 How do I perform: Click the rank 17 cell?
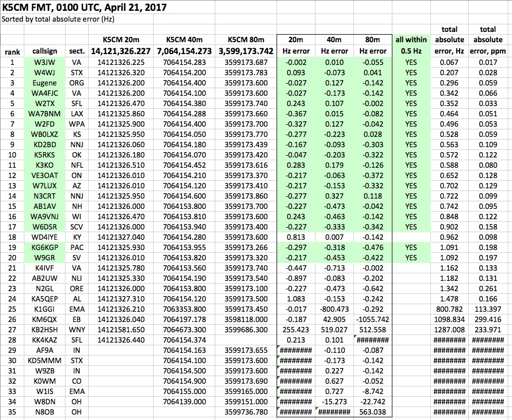coord(12,227)
